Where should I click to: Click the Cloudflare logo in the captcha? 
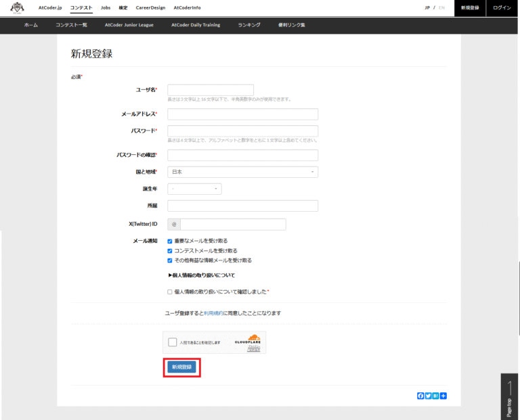point(248,341)
